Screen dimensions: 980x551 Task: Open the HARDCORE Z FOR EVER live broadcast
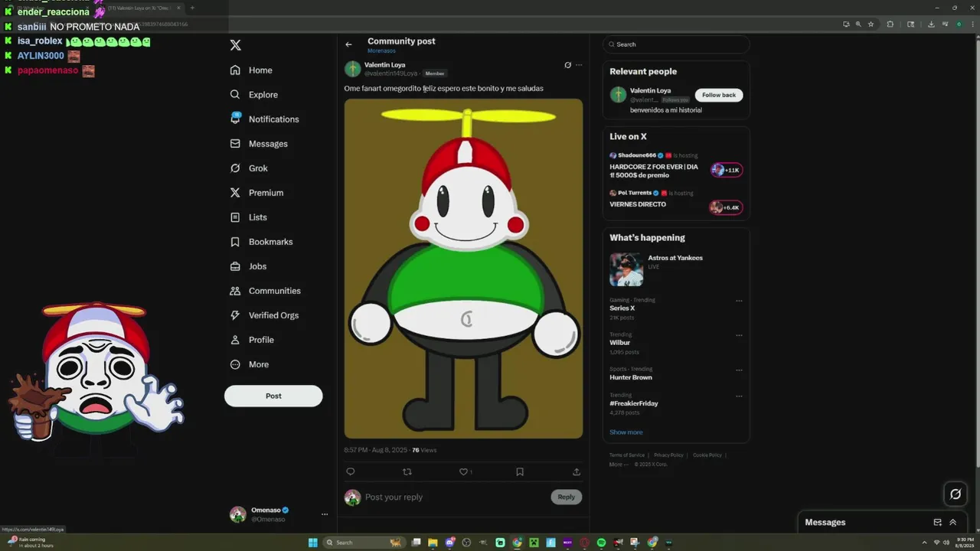(x=654, y=171)
